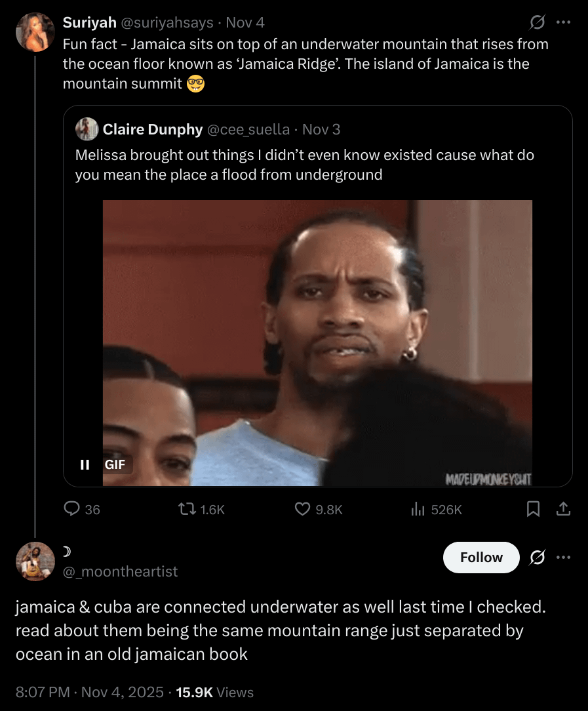This screenshot has width=588, height=711.
Task: Click the _moontheartist profile avatar
Action: (35, 561)
